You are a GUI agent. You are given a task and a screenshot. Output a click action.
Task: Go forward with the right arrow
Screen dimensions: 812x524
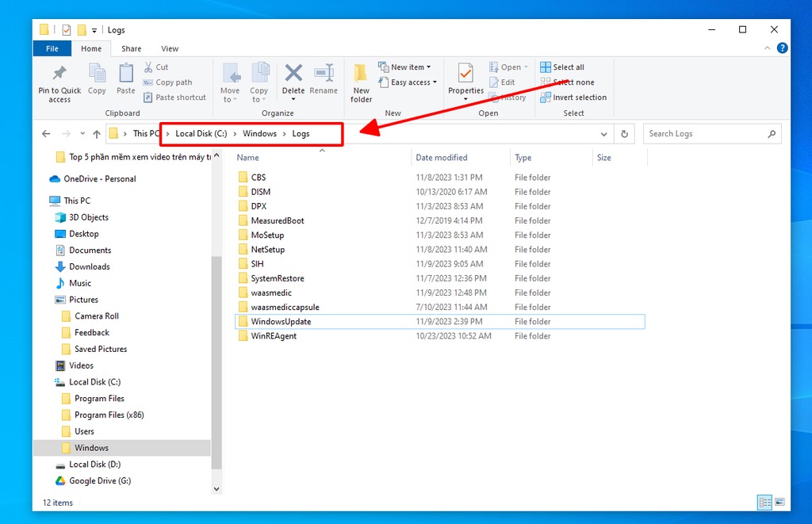[67, 134]
